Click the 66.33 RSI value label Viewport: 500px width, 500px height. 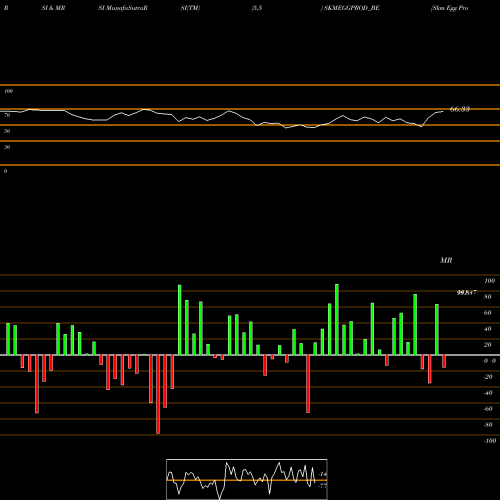point(460,109)
